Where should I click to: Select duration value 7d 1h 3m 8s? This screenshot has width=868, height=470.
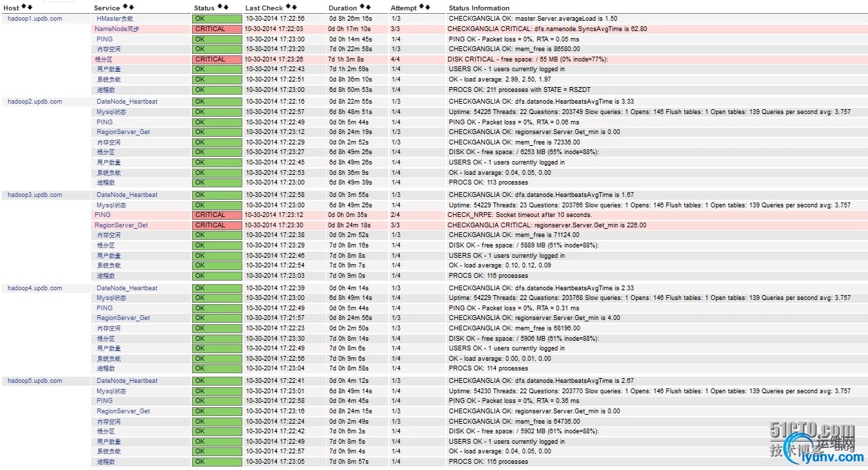pos(347,59)
